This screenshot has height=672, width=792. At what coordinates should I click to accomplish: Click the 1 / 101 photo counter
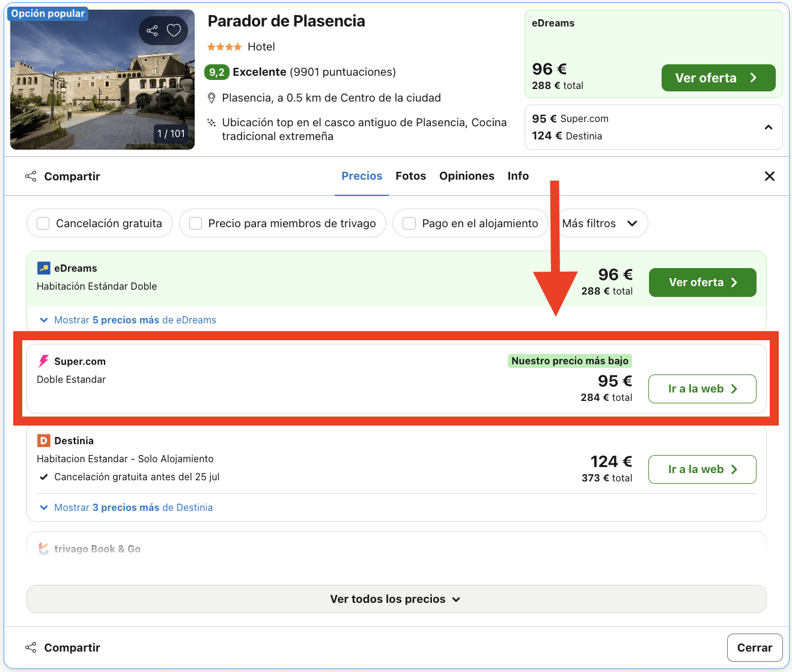click(171, 133)
